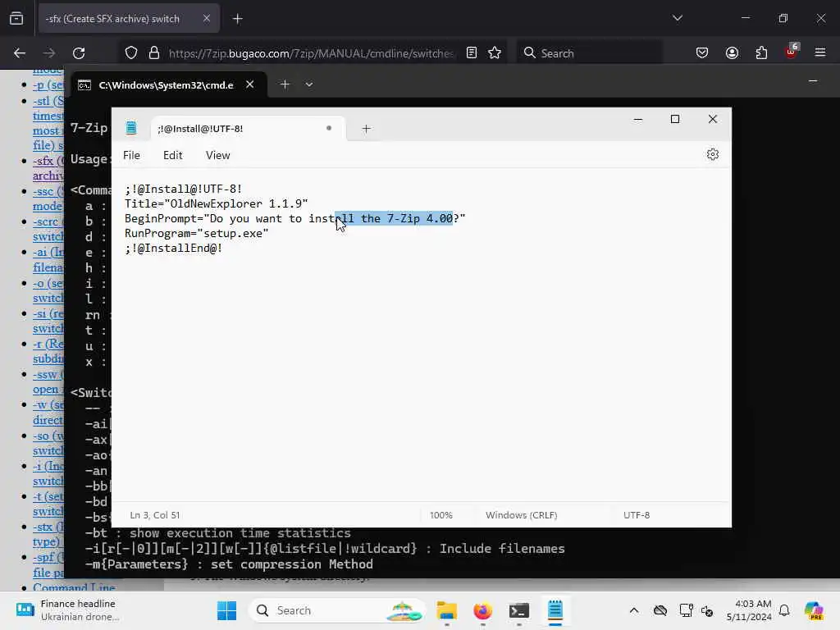Switch to Terminal from the taskbar
Viewport: 840px width, 630px height.
pyautogui.click(x=518, y=610)
